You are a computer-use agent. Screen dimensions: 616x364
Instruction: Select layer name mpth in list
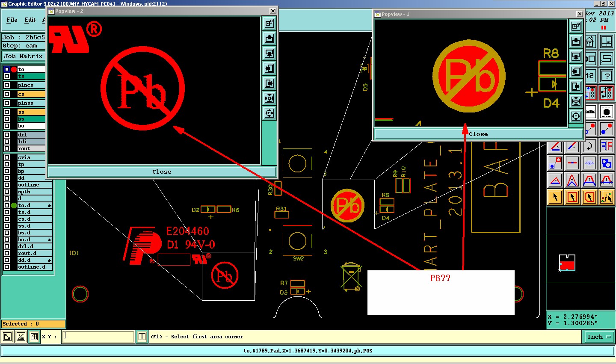(x=35, y=192)
